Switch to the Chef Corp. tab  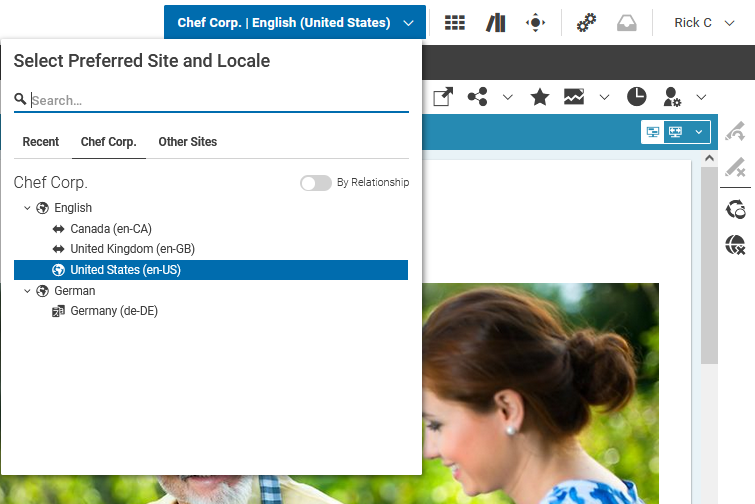pos(109,142)
